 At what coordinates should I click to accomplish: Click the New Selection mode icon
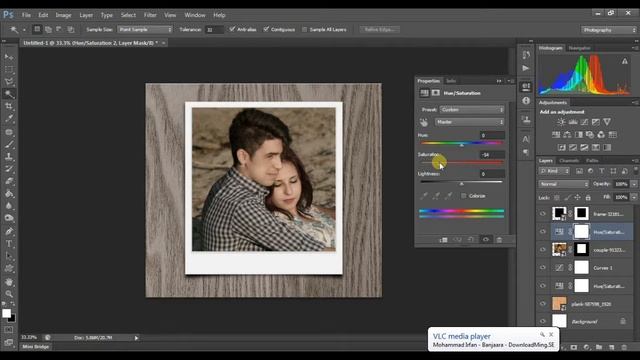pos(37,29)
